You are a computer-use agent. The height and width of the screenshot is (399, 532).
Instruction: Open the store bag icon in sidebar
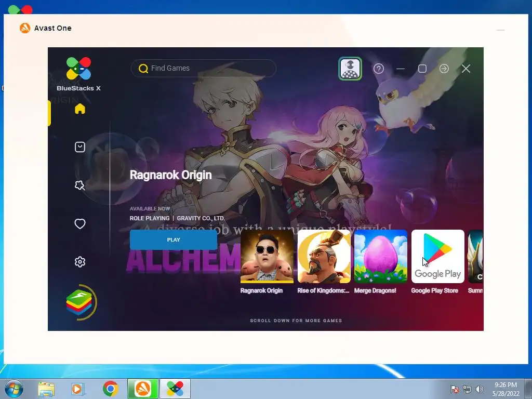coord(80,147)
